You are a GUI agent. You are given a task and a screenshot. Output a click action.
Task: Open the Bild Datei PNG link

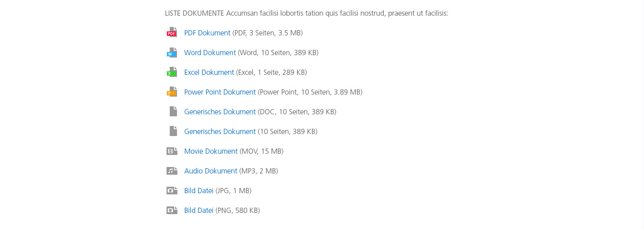199,210
